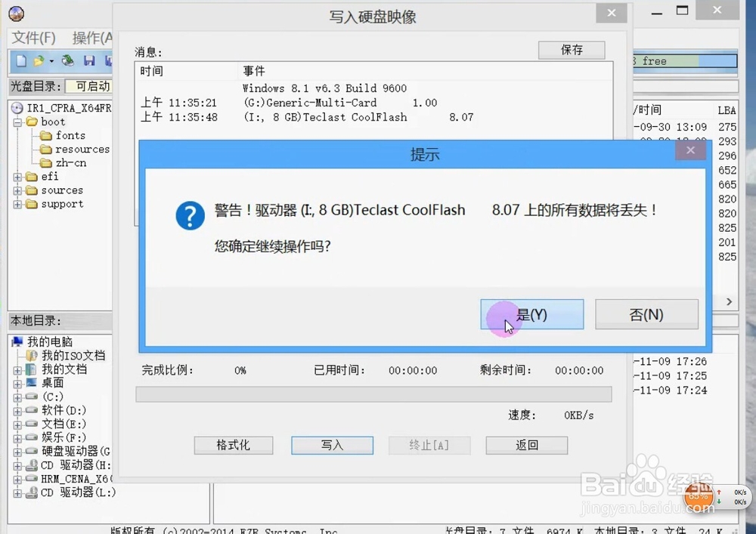Screen dimensions: 756x534
Task: Click the 我的ISO文档 folder icon
Action: click(32, 356)
